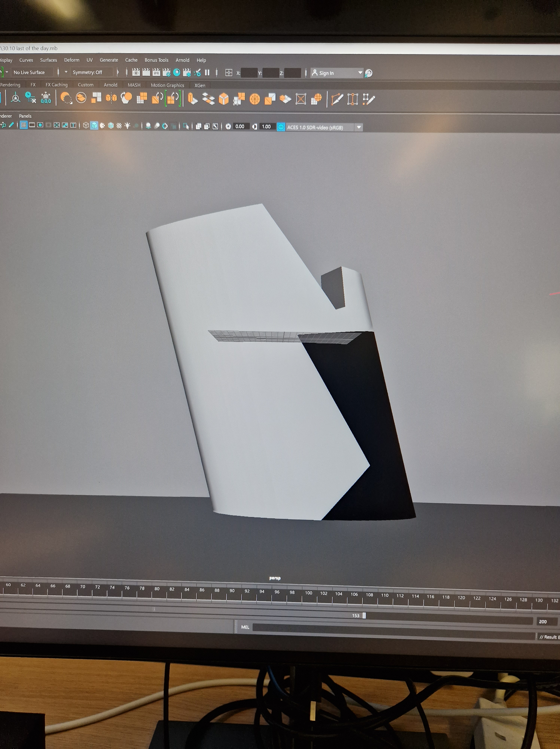The height and width of the screenshot is (749, 560).
Task: Toggle smooth shade all cube icon
Action: click(94, 126)
